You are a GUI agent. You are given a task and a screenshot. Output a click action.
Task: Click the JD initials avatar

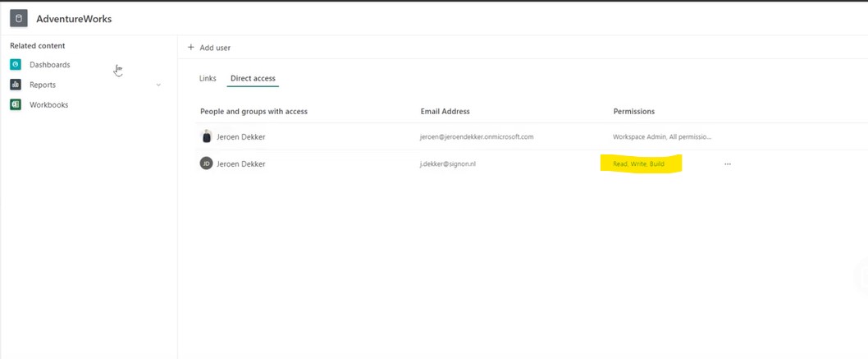(207, 163)
